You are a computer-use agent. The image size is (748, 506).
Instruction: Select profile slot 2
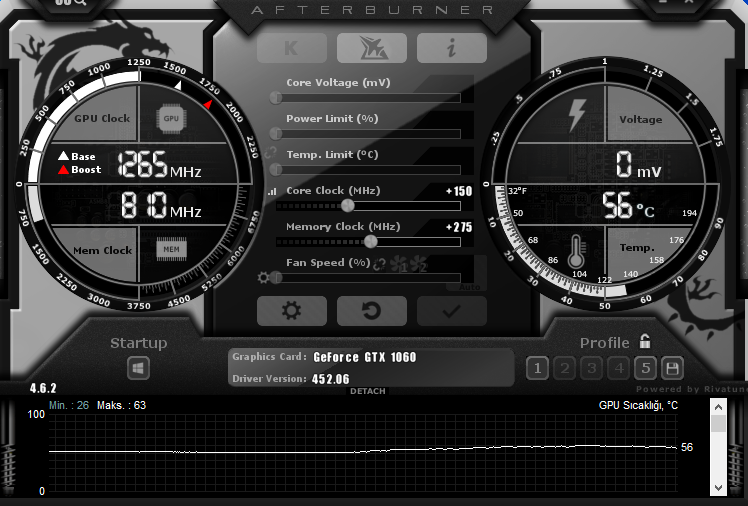click(565, 368)
